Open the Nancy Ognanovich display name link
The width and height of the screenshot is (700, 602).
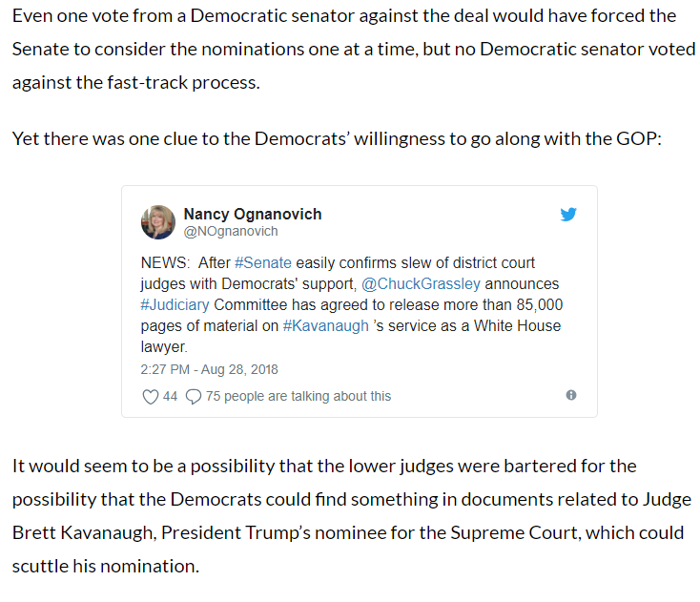pos(253,214)
